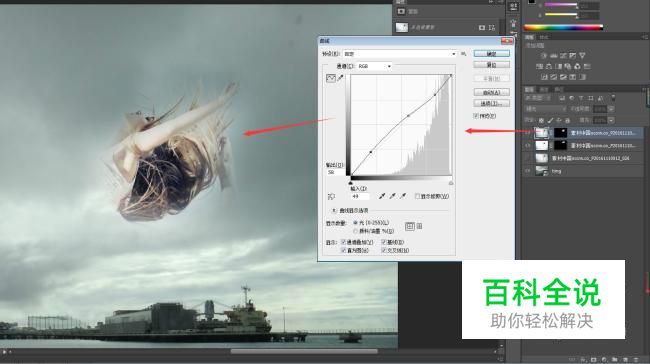The width and height of the screenshot is (650, 364).
Task: Add a Color Balance adjustment icon
Action: point(549,66)
